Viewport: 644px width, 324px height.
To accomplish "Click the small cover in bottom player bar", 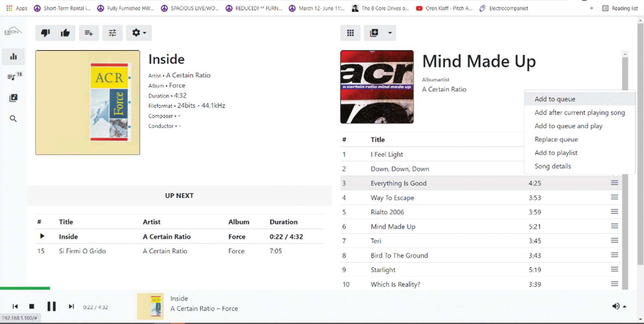I will click(x=150, y=306).
